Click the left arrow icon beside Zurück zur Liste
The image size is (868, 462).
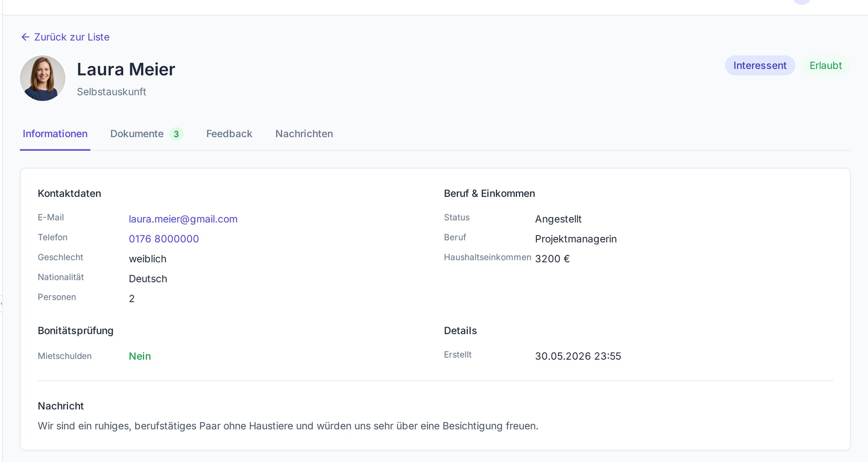pos(25,37)
